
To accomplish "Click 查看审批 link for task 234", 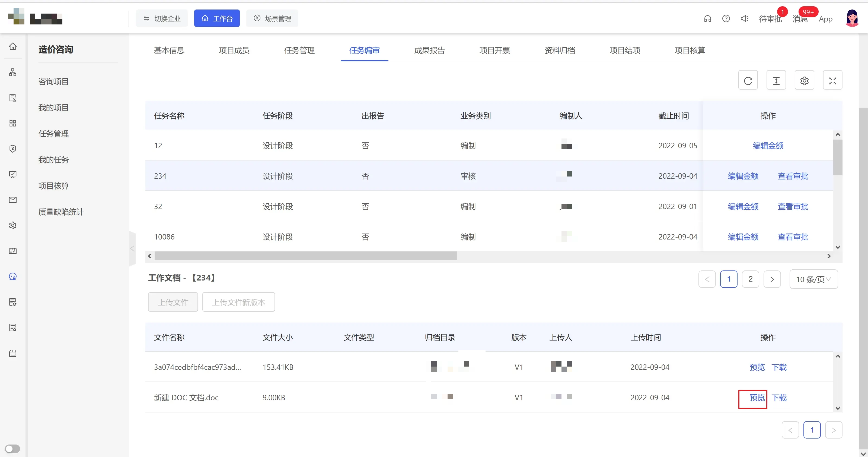I will [x=793, y=176].
